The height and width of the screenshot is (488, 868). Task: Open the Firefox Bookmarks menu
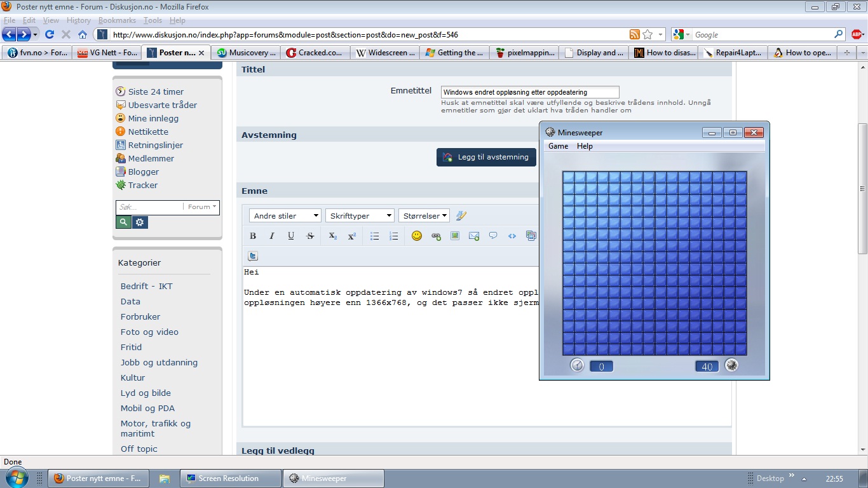117,20
